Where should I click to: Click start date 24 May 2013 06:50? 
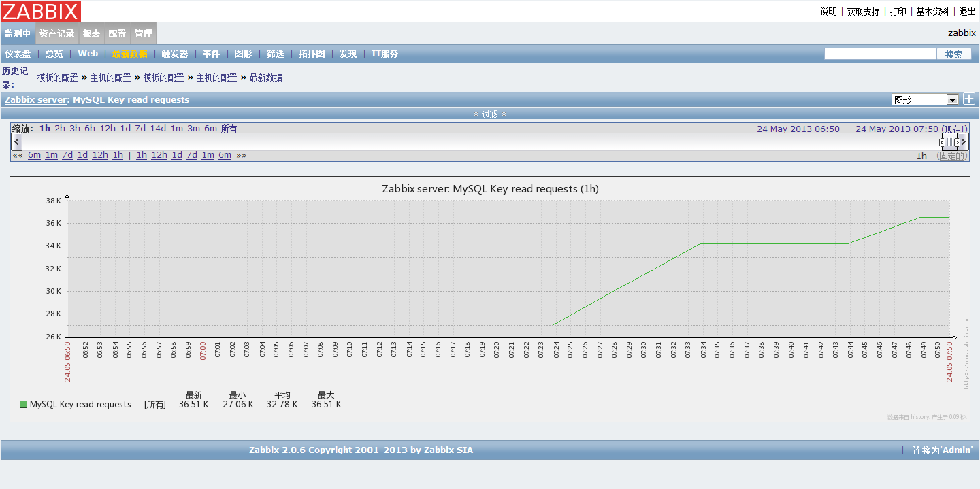tap(798, 129)
